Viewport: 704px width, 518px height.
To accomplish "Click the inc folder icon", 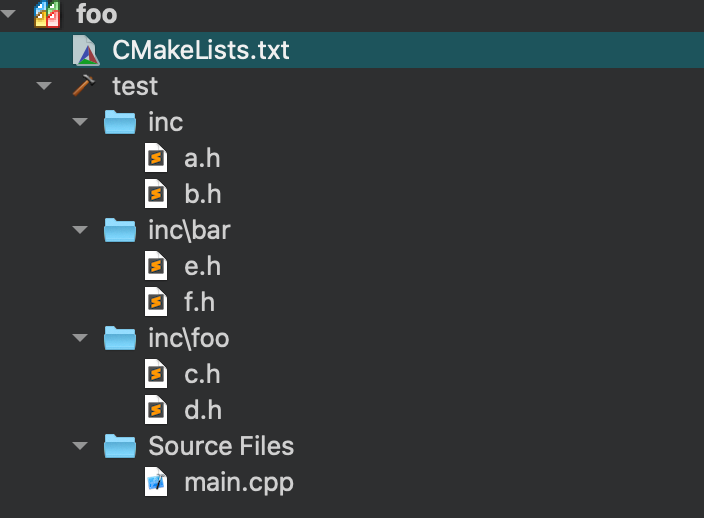I will 120,122.
